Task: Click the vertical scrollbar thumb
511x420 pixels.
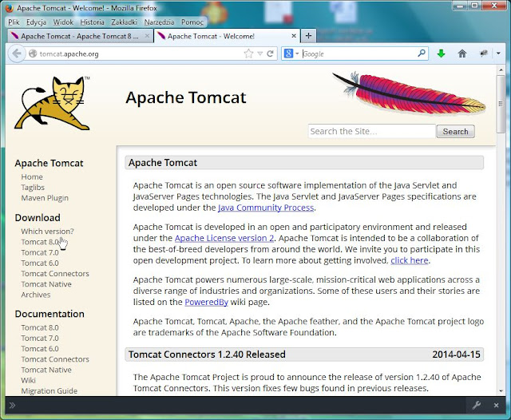Action: (501, 104)
